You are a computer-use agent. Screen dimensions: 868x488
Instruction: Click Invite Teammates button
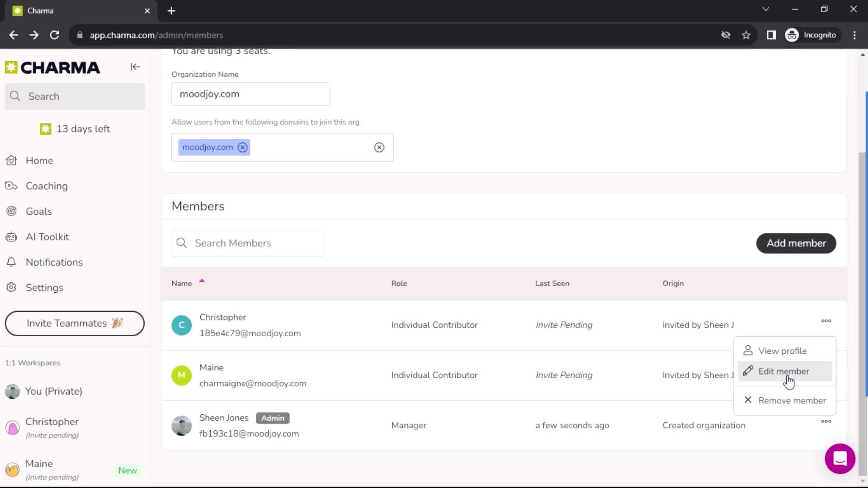tap(74, 323)
